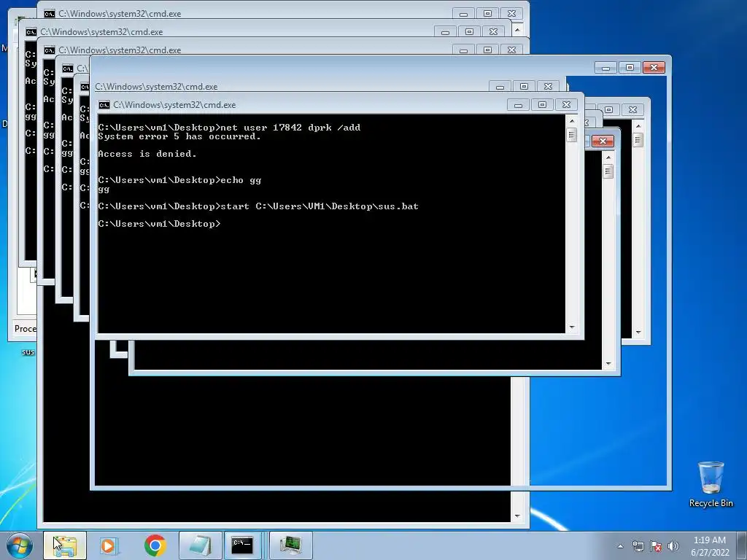Open Google Chrome from the taskbar

click(x=155, y=545)
